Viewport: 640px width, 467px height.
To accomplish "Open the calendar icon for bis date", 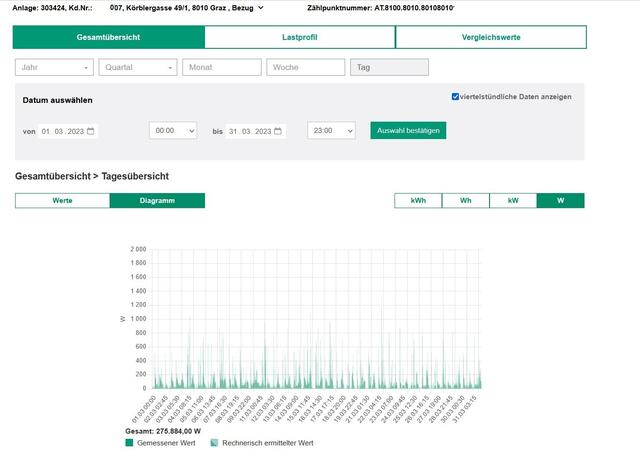I will click(278, 131).
